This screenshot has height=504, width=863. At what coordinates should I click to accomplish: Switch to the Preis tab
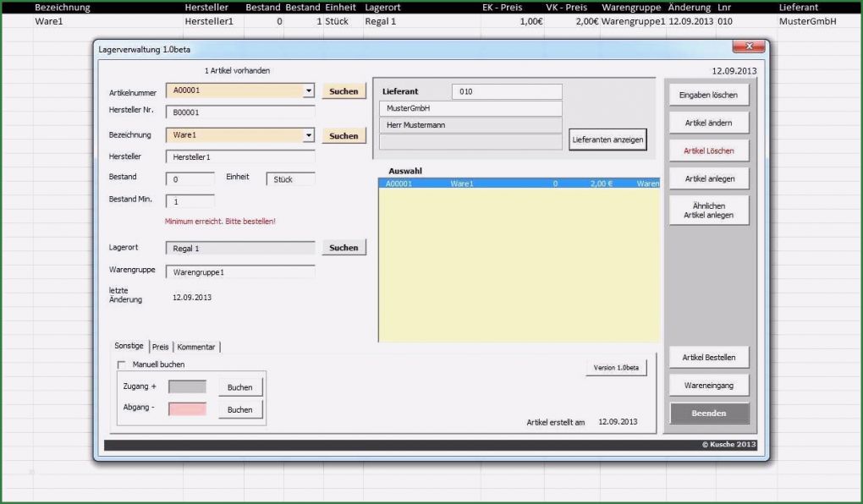161,347
